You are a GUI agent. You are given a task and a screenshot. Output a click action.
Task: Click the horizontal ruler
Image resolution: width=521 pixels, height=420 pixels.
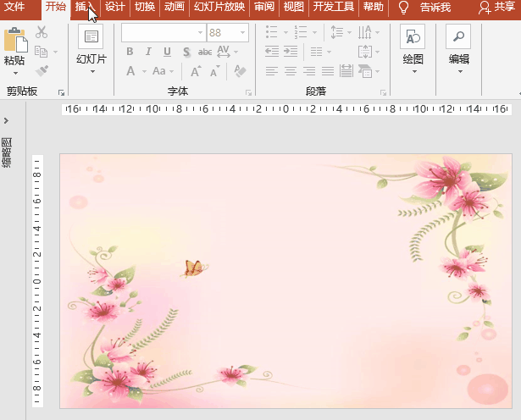pos(286,109)
